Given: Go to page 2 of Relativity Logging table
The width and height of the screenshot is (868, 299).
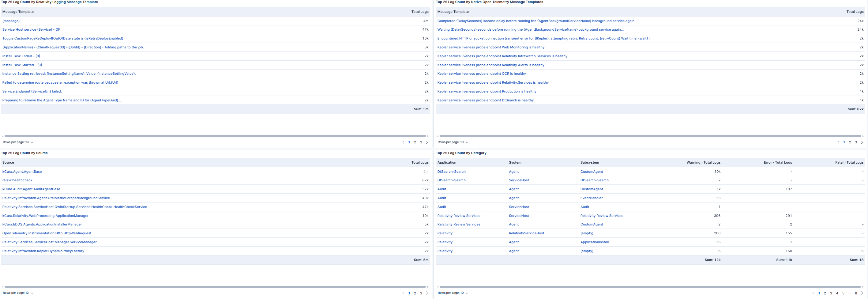Looking at the screenshot, I should 415,142.
